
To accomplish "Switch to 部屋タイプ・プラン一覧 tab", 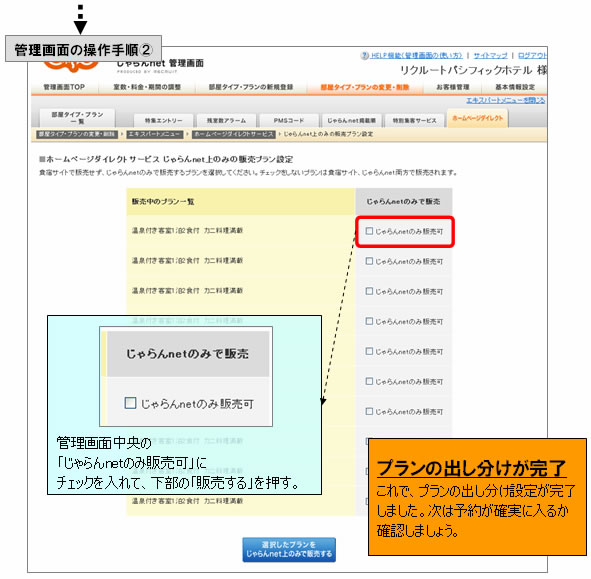I will click(x=77, y=118).
